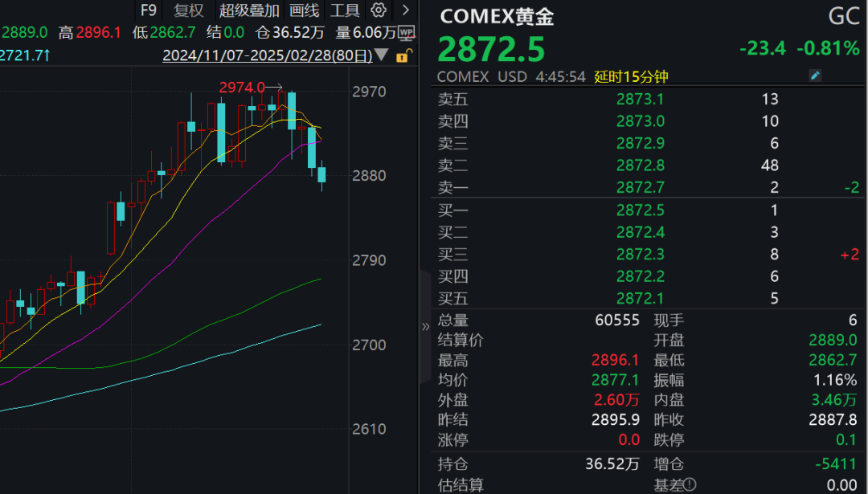868x494 pixels.
Task: Click 振幅 value 1.16%
Action: click(835, 380)
